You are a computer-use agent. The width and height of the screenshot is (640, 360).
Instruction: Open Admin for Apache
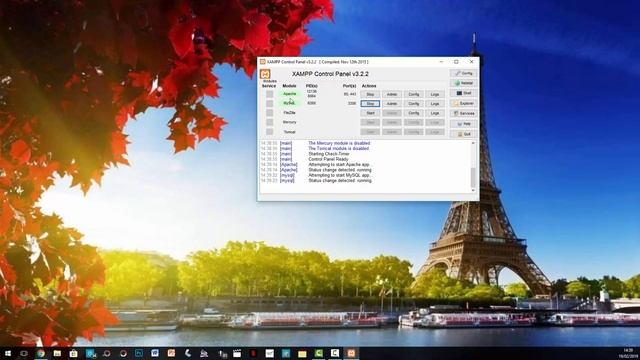point(392,94)
